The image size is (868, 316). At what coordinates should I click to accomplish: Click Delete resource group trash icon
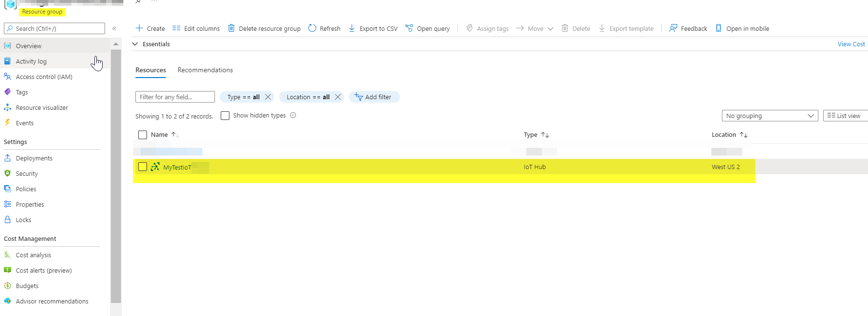click(x=231, y=28)
